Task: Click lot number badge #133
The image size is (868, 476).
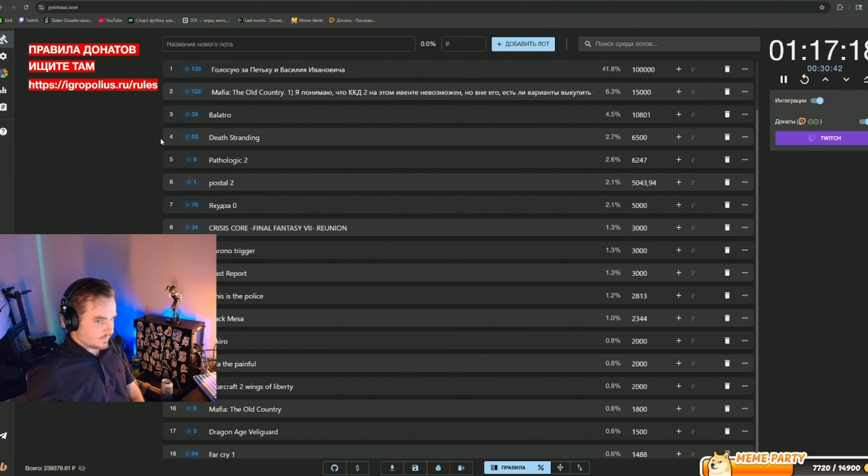Action: (192, 69)
